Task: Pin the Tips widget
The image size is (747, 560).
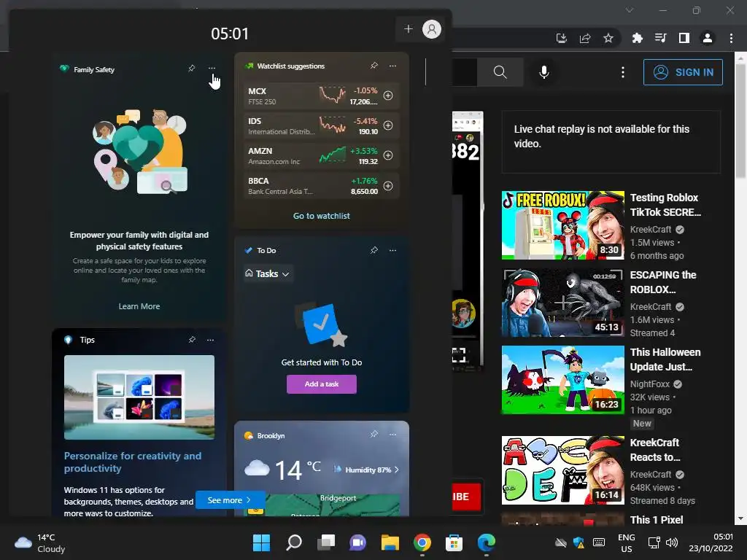Action: click(192, 340)
